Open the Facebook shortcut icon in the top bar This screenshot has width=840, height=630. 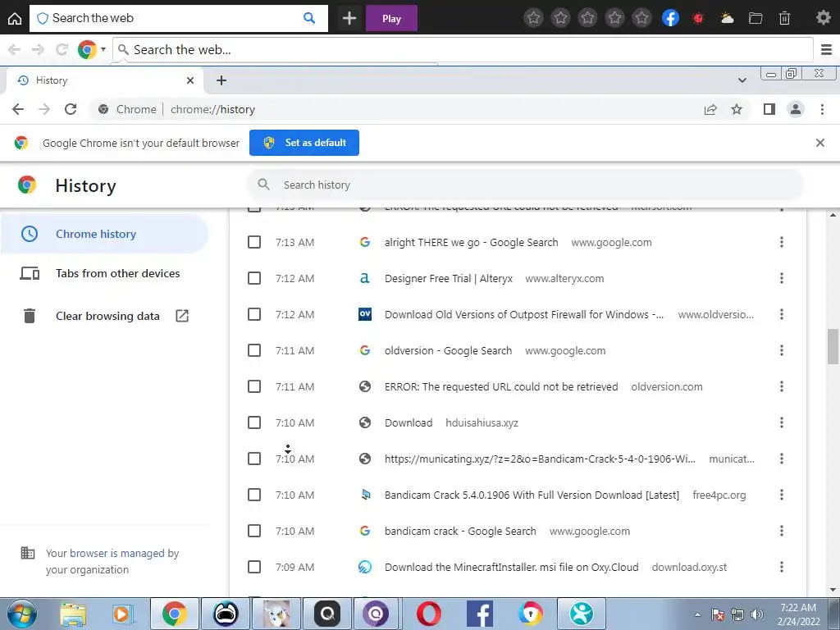(x=670, y=18)
